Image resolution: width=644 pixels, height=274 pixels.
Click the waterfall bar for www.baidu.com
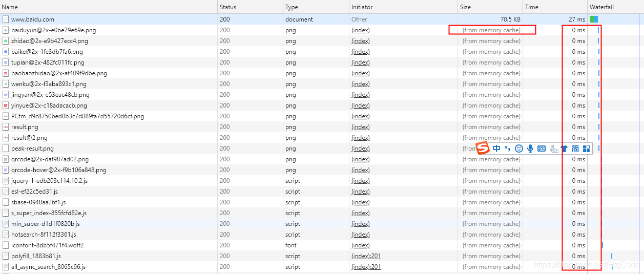[594, 19]
